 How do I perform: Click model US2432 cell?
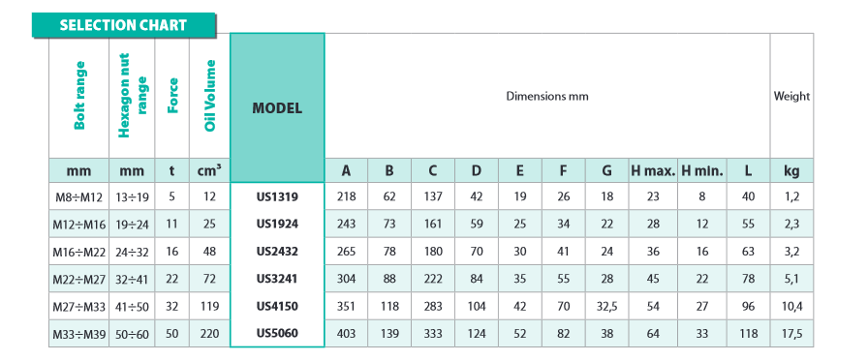point(277,251)
